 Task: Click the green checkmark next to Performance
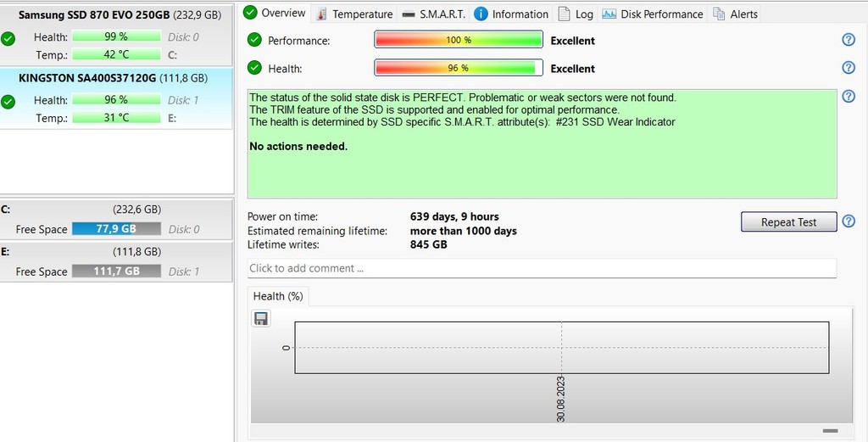[x=254, y=40]
